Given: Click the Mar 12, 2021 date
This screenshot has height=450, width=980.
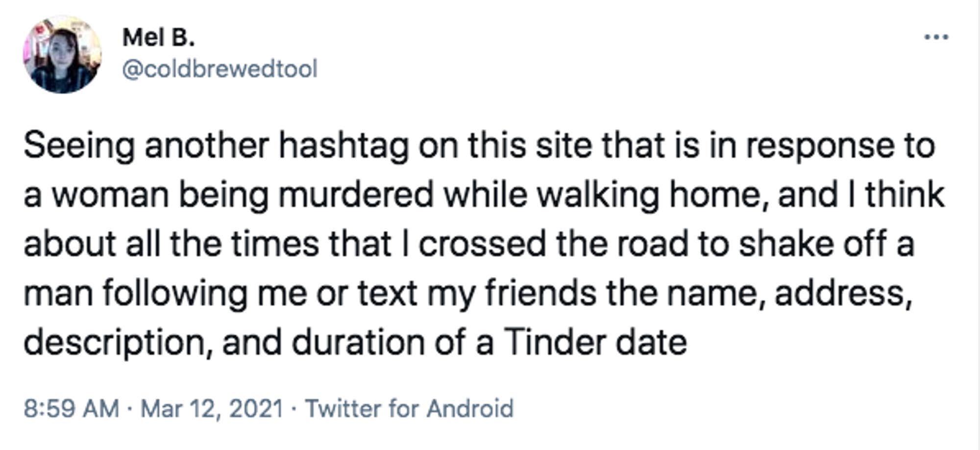Looking at the screenshot, I should [x=212, y=408].
